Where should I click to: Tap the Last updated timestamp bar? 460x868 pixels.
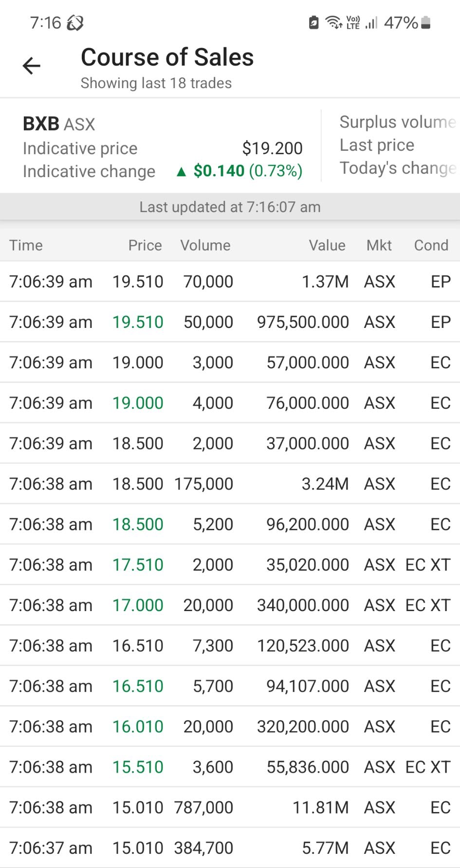point(230,207)
